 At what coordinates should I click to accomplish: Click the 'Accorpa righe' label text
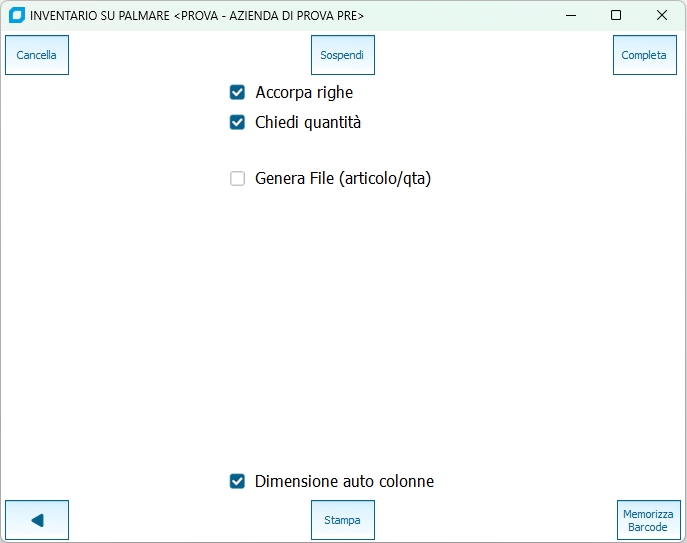[x=304, y=93]
